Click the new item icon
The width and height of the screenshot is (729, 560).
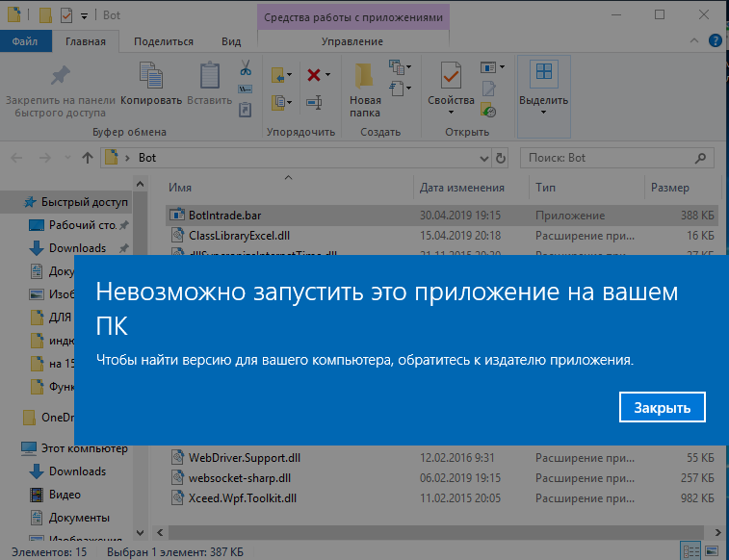coord(397,67)
